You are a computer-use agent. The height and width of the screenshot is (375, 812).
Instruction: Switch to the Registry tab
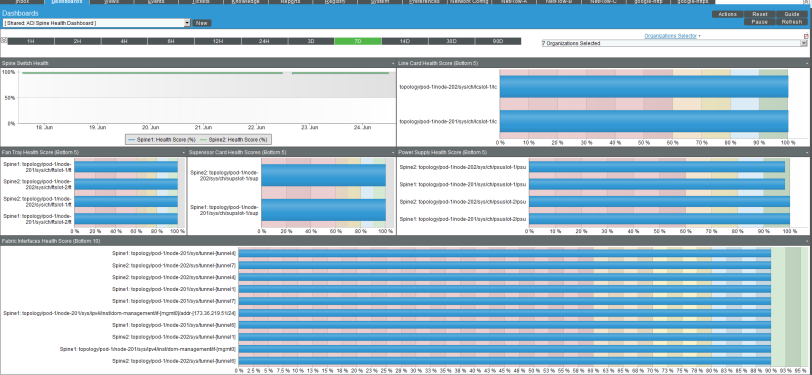coord(335,2)
